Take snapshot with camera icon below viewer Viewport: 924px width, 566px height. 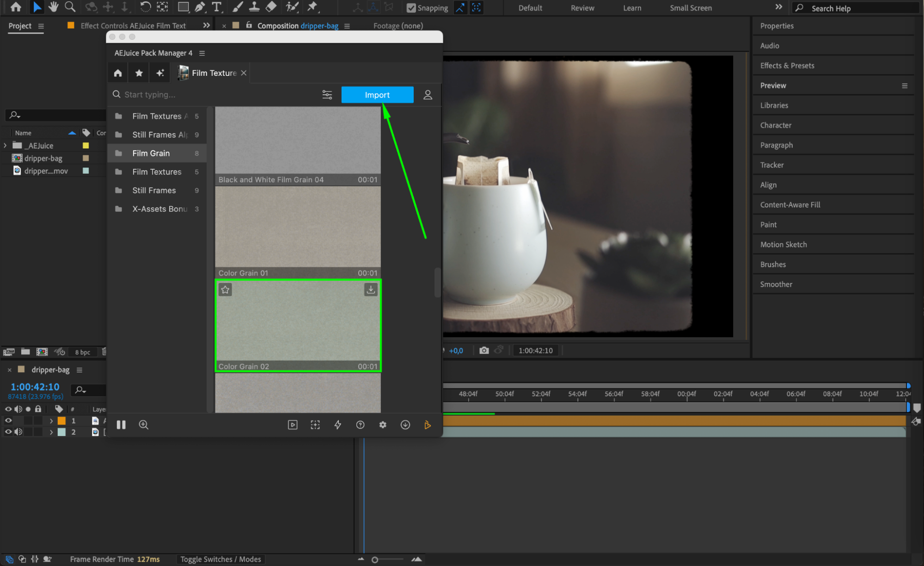[x=484, y=351]
